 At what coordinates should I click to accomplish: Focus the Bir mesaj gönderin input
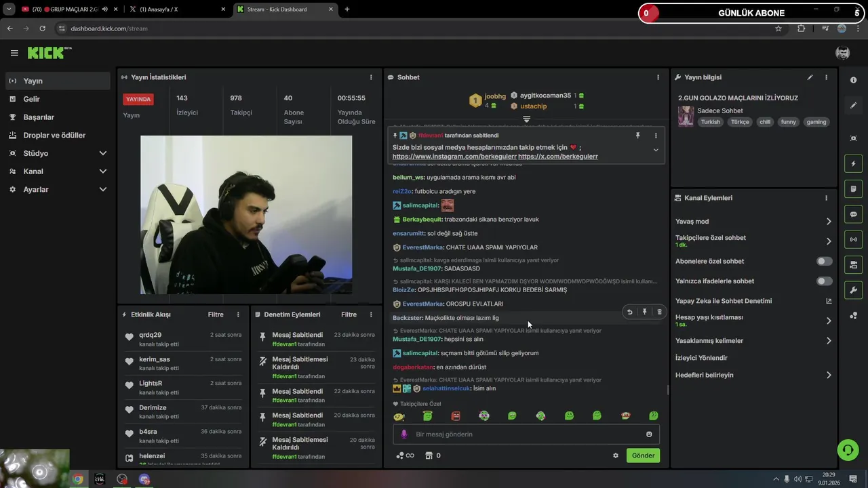[526, 434]
